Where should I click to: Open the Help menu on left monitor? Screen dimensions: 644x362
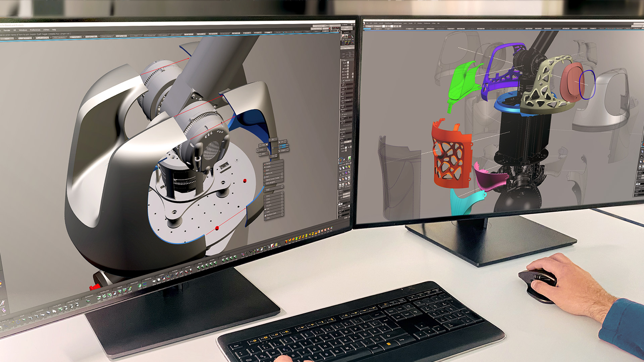pos(54,29)
